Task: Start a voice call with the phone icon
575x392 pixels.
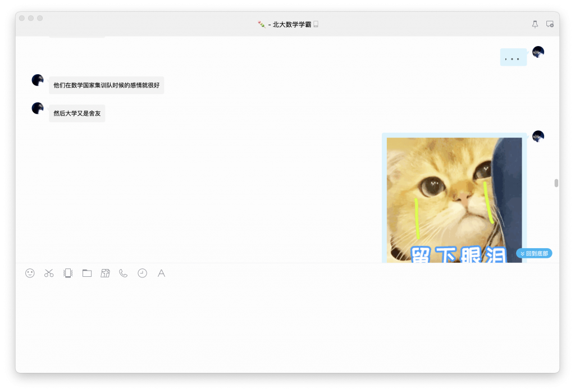Action: [x=124, y=273]
